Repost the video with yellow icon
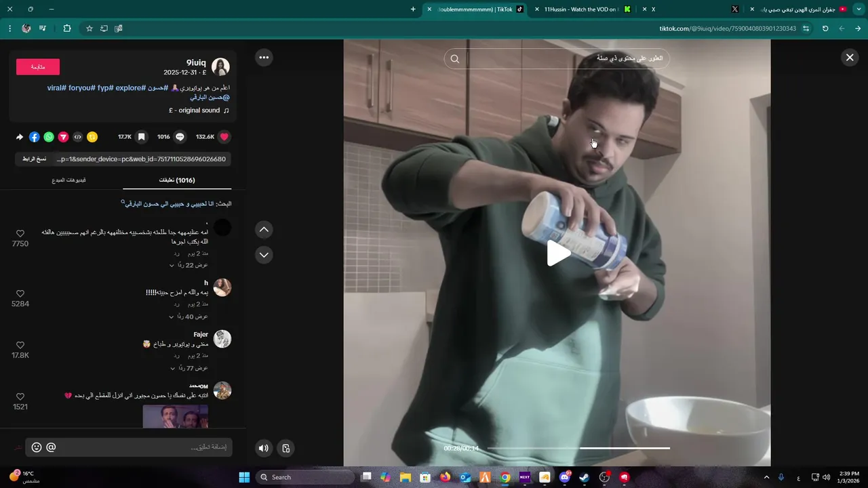 point(92,137)
